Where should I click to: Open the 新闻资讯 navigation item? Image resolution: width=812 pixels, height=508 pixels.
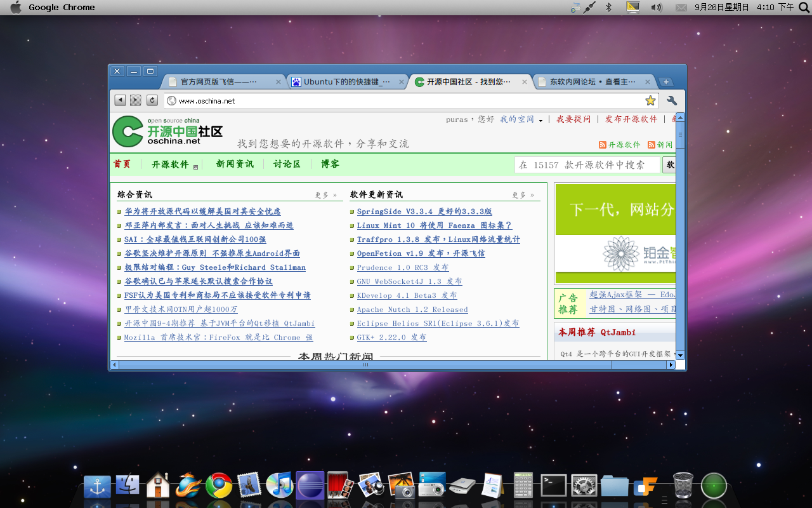tap(235, 164)
